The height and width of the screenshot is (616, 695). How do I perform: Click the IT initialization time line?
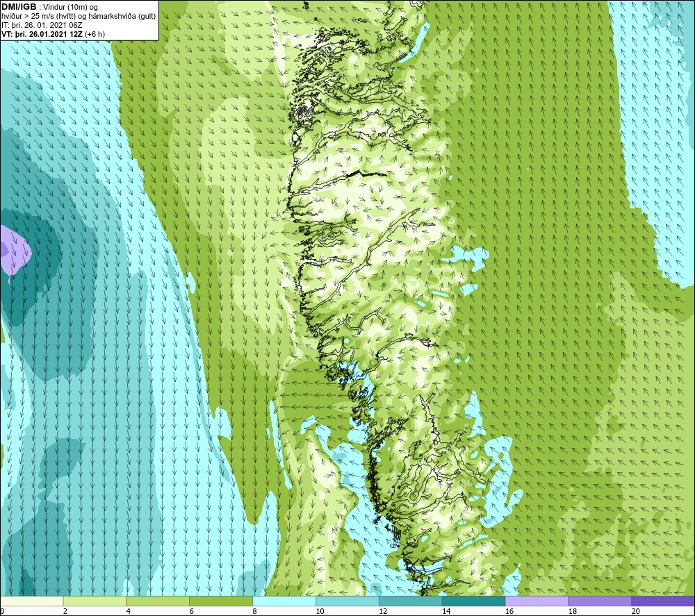[x=42, y=25]
